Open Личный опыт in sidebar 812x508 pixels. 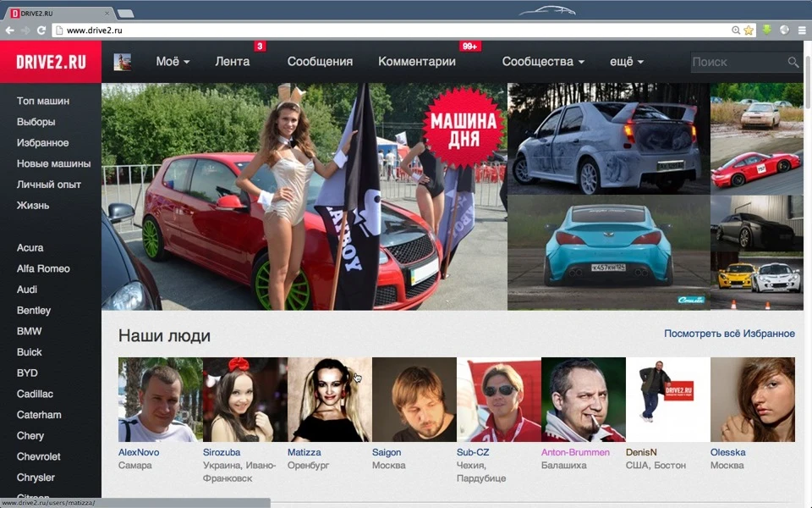[49, 185]
